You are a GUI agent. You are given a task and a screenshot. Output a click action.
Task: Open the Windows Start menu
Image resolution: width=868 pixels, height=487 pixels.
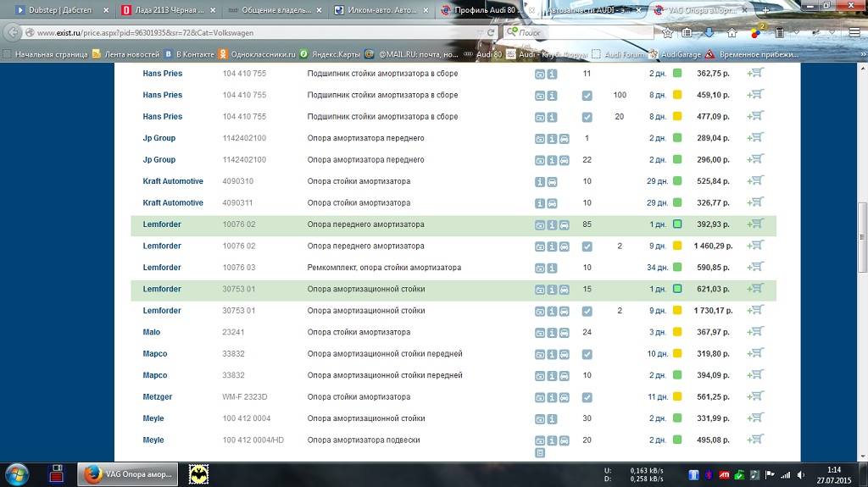(x=17, y=474)
